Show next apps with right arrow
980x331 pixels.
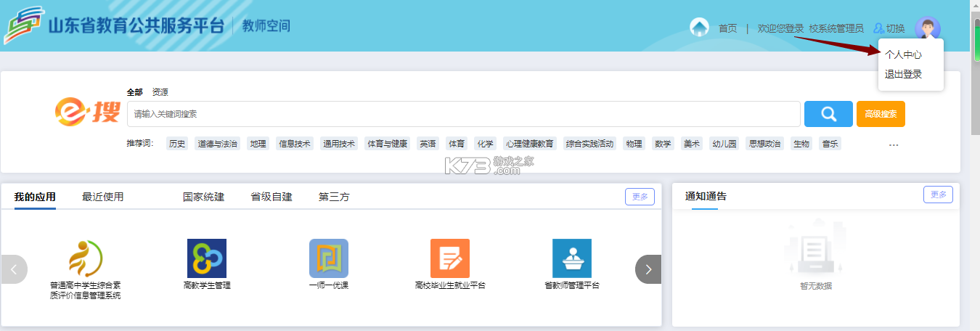[x=648, y=269]
